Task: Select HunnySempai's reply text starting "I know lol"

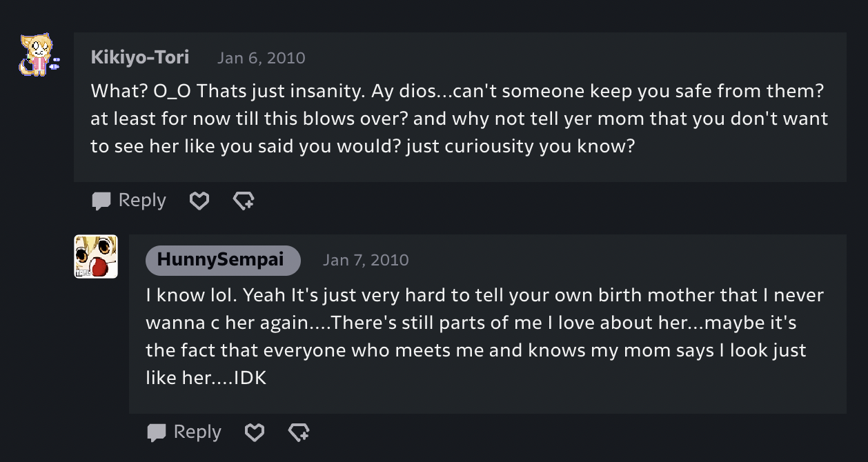Action: pyautogui.click(x=485, y=337)
